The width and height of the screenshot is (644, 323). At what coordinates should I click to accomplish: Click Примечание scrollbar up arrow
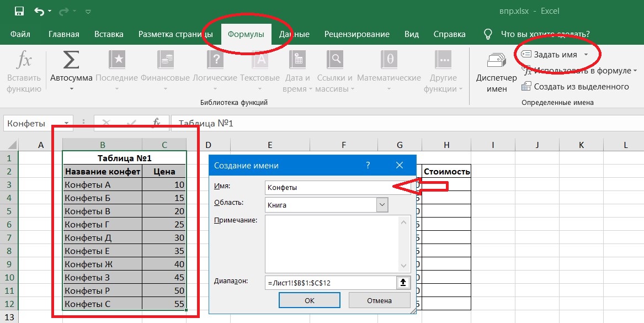[404, 223]
